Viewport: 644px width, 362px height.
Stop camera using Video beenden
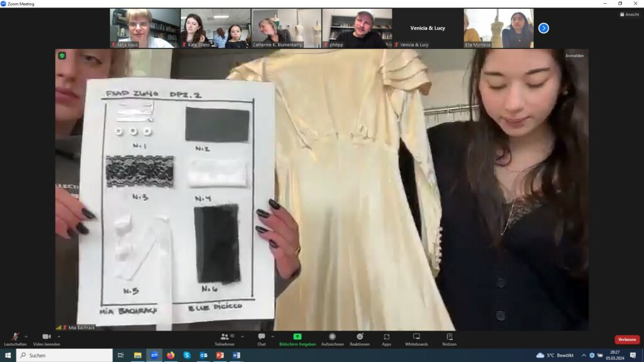point(46,338)
